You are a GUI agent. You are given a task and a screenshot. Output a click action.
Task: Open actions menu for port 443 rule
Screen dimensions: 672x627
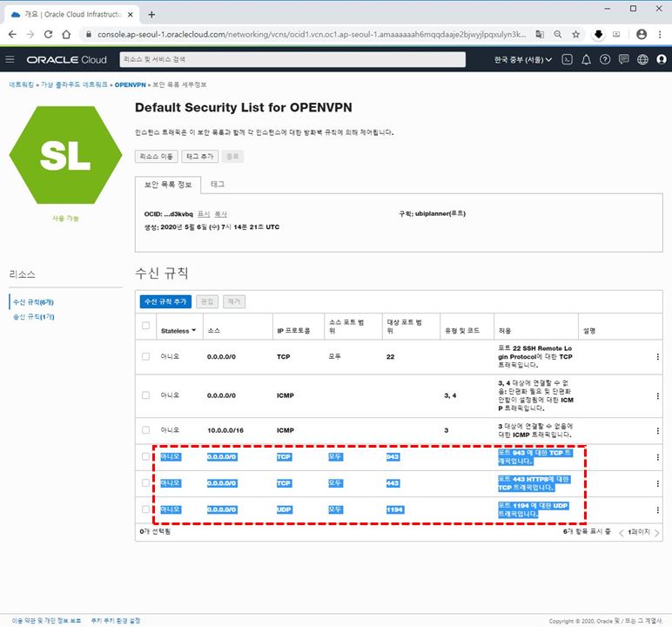tap(657, 484)
